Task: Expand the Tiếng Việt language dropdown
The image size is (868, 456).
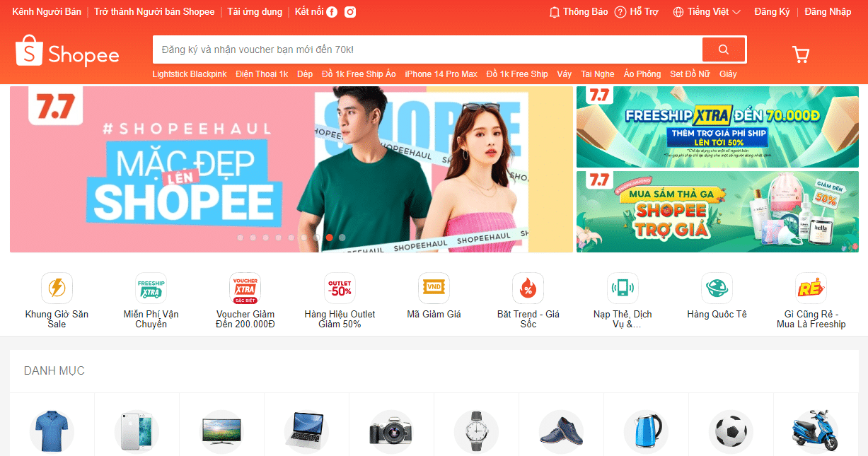Action: (x=705, y=11)
